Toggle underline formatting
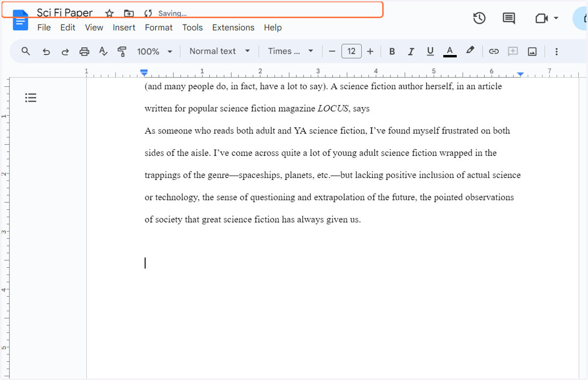This screenshot has width=588, height=380. point(430,51)
